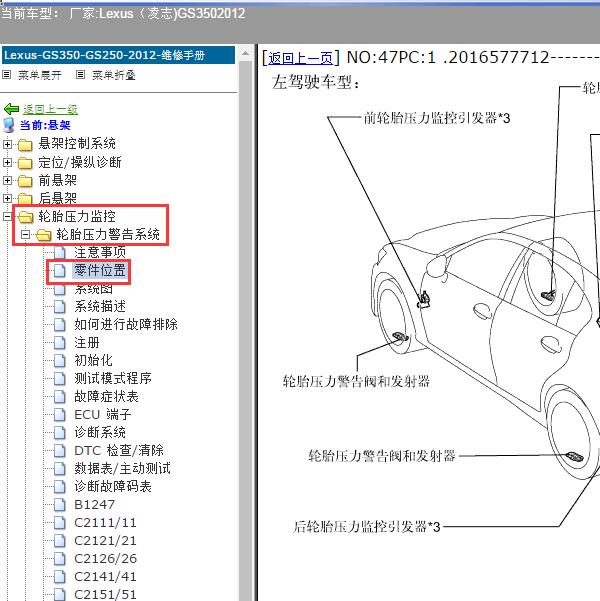
Task: Open the 诊断系统 document
Action: (100, 433)
